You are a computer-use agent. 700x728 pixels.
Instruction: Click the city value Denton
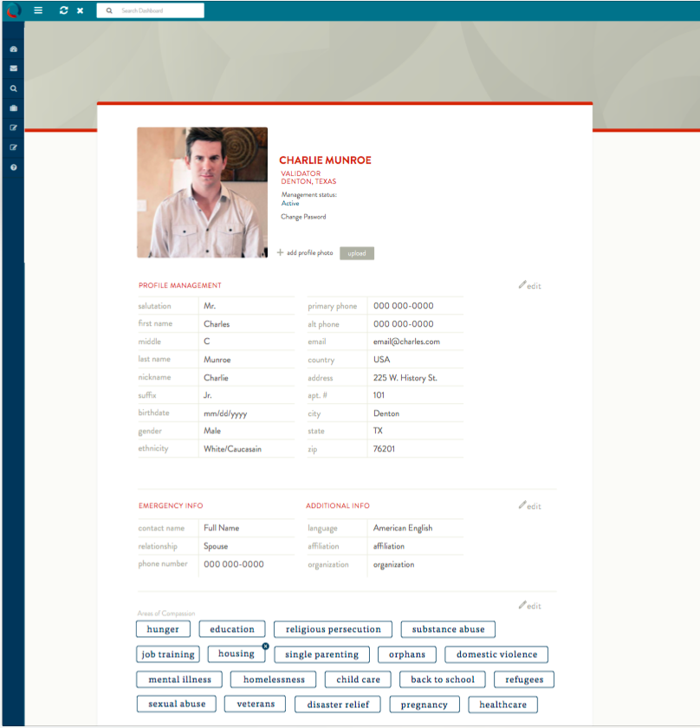point(386,413)
